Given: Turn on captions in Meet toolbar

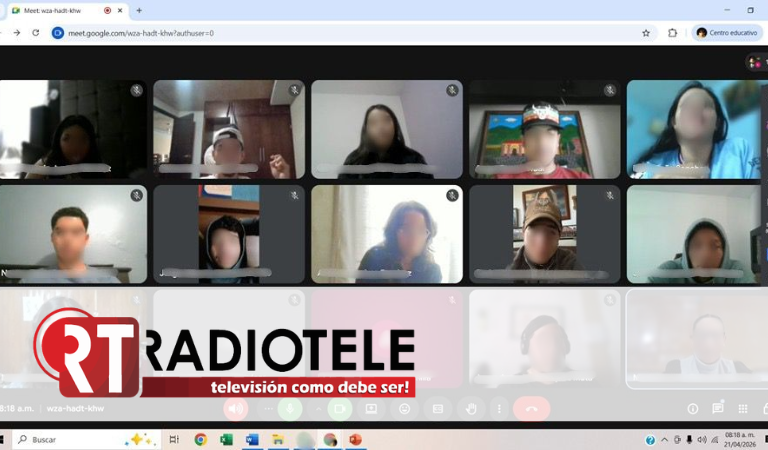Looking at the screenshot, I should pos(437,408).
